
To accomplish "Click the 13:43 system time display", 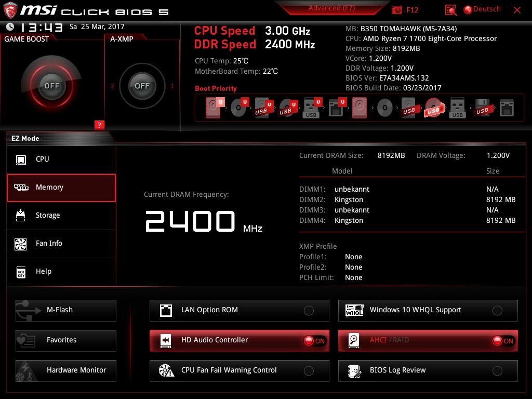I will [42, 27].
